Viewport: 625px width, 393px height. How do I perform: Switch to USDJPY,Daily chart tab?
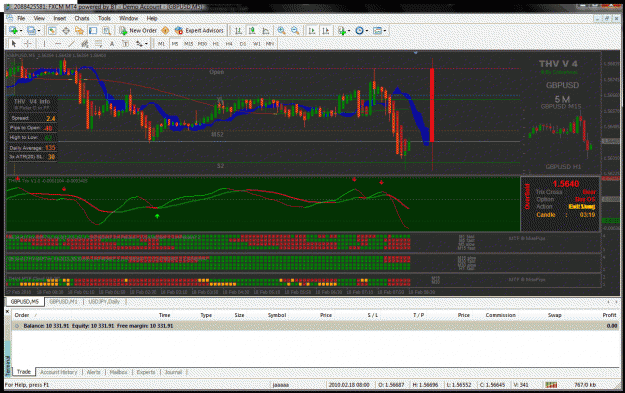point(104,302)
